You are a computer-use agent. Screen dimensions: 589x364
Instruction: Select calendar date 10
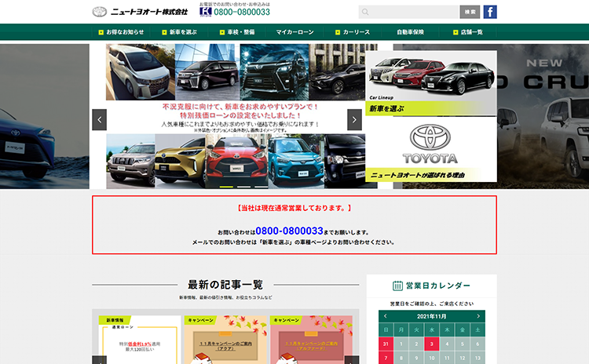(x=432, y=358)
